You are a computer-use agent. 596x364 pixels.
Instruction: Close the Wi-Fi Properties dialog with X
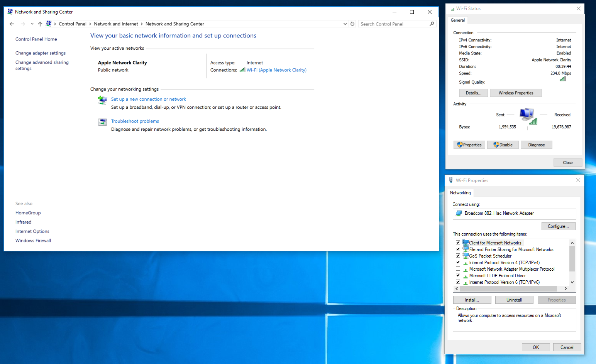[578, 180]
